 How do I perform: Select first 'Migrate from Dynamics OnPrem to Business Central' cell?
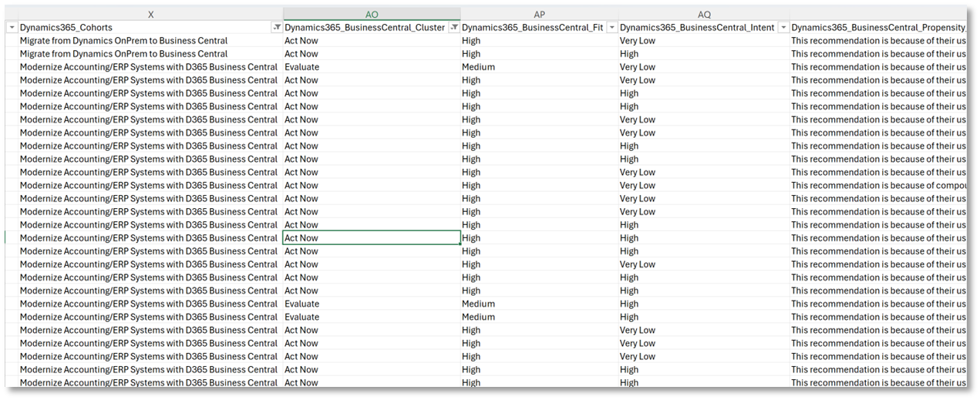point(150,41)
